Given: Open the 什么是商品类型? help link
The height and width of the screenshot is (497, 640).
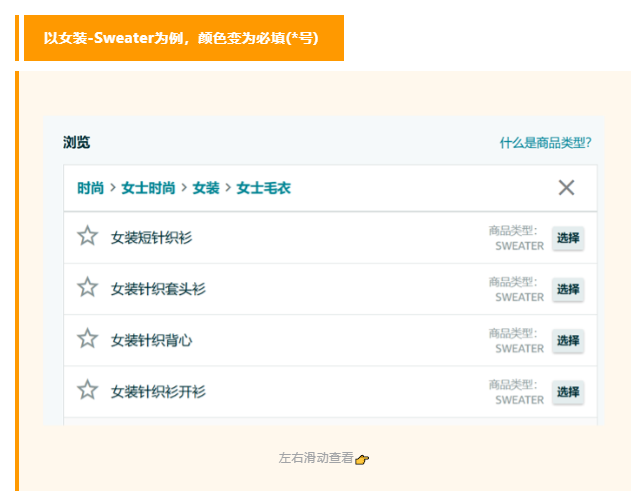Looking at the screenshot, I should pos(552,143).
